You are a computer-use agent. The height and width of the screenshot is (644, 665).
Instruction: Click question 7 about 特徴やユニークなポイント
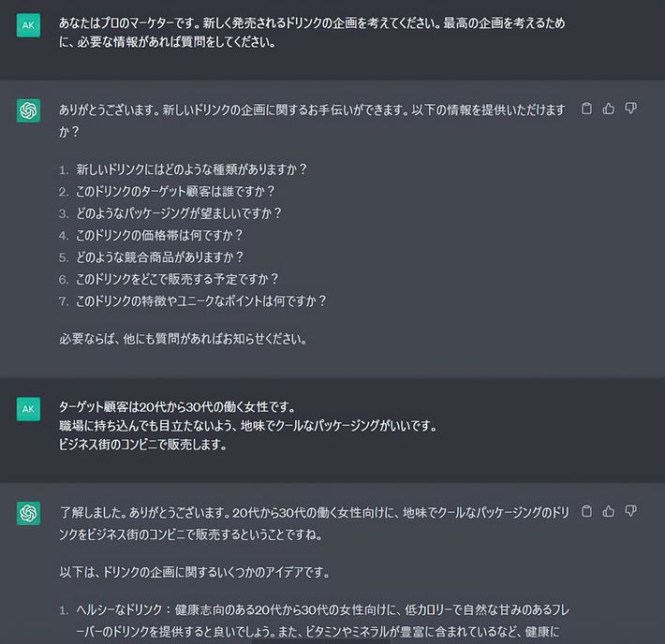point(200,300)
